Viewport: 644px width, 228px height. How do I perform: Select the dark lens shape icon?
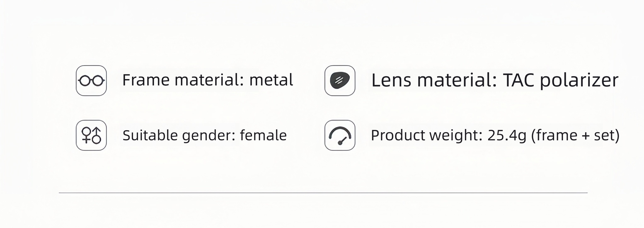[340, 81]
